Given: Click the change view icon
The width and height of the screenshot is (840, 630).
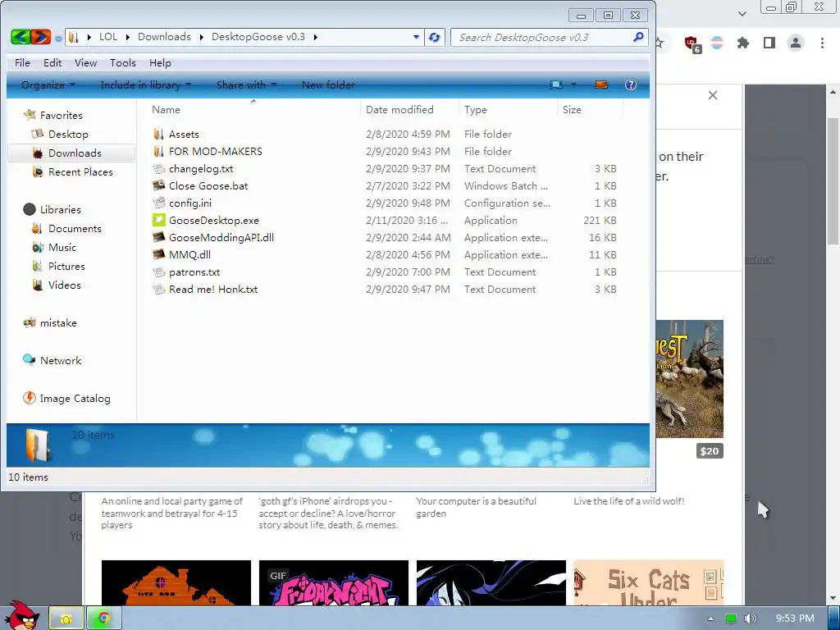Looking at the screenshot, I should coord(557,84).
